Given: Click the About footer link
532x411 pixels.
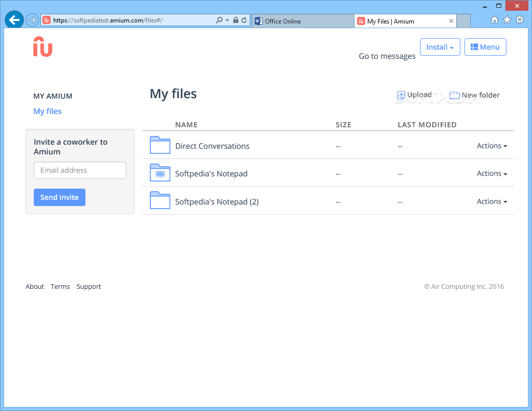Looking at the screenshot, I should tap(35, 287).
